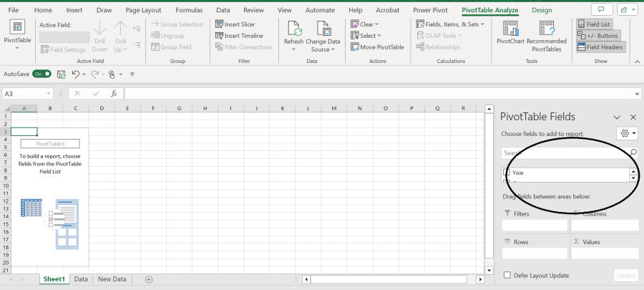
Task: Click the Rows area drop box
Action: pyautogui.click(x=535, y=253)
